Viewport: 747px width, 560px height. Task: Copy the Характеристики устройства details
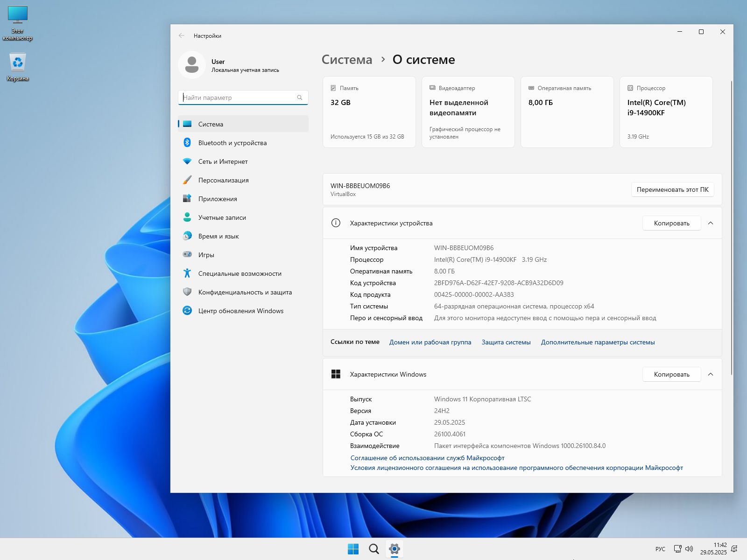point(671,223)
